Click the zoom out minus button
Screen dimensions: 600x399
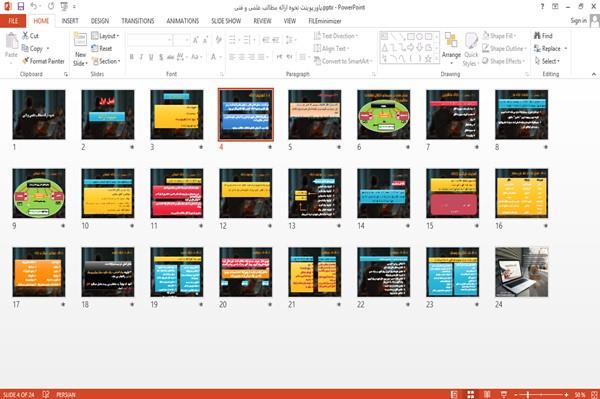tap(516, 394)
